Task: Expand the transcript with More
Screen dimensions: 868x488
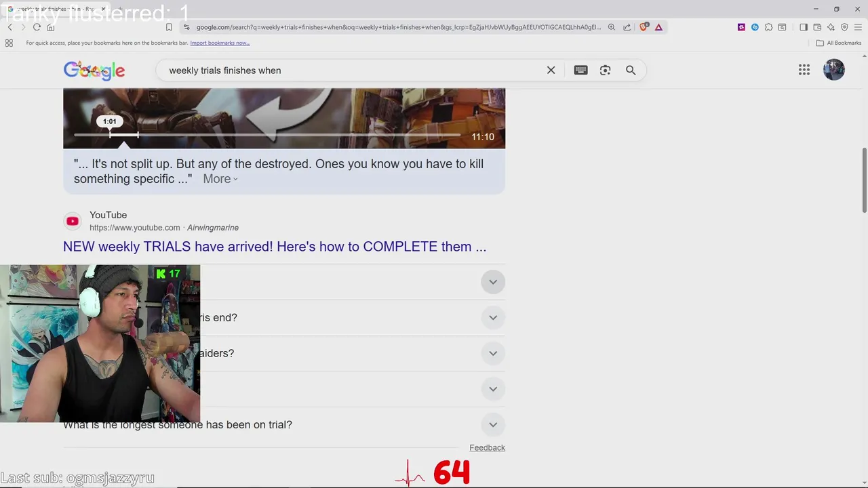Action: 220,179
